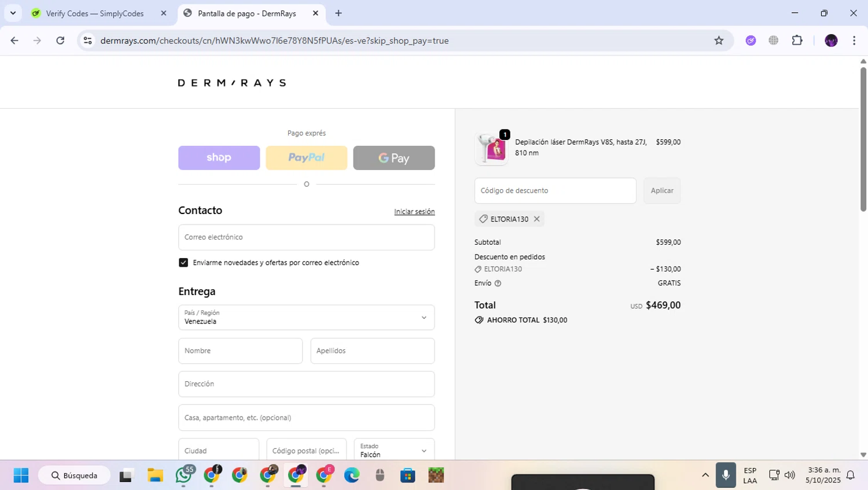Click the taskbar Búsqueda search box
868x490 pixels.
pyautogui.click(x=74, y=476)
